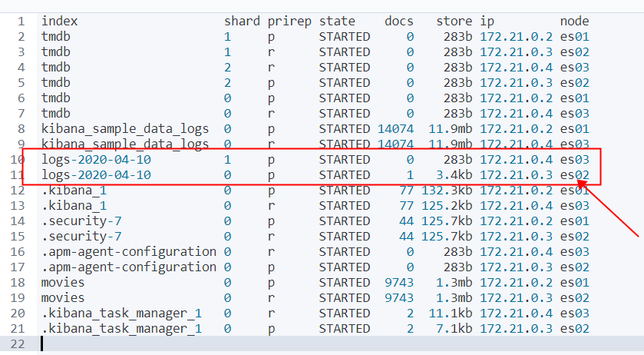Click line number 22 in the gutter
Viewport: 644px width, 355px height.
pos(18,344)
